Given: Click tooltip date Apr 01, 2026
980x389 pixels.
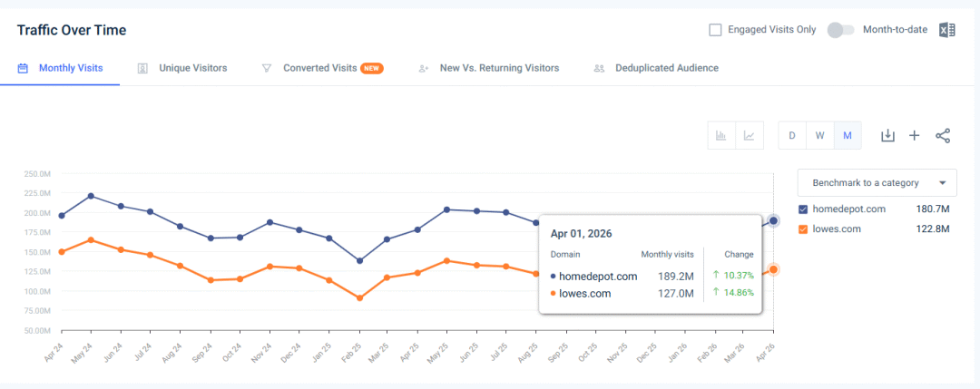Looking at the screenshot, I should (x=582, y=234).
